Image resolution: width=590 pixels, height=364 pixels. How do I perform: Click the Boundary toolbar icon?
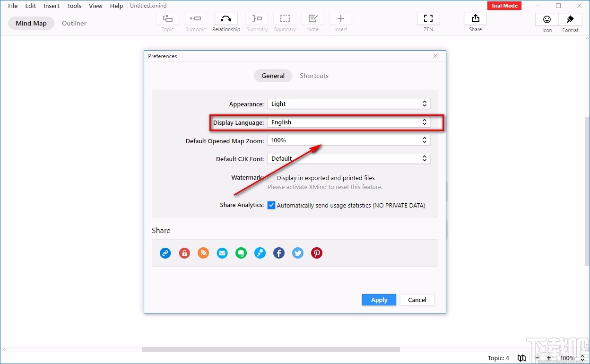click(285, 18)
